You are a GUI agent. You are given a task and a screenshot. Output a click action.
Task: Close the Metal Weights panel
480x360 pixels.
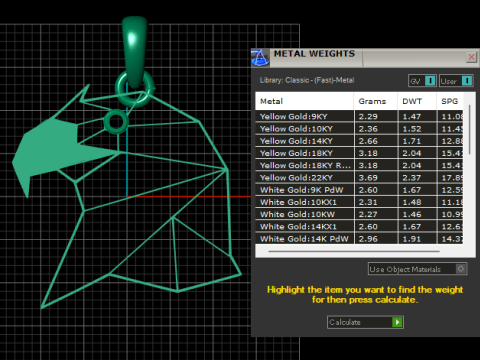click(x=471, y=57)
